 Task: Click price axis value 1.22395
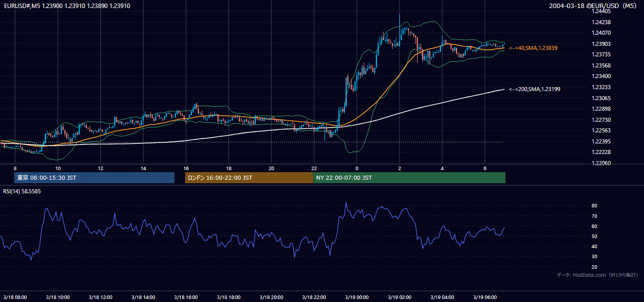(x=601, y=141)
